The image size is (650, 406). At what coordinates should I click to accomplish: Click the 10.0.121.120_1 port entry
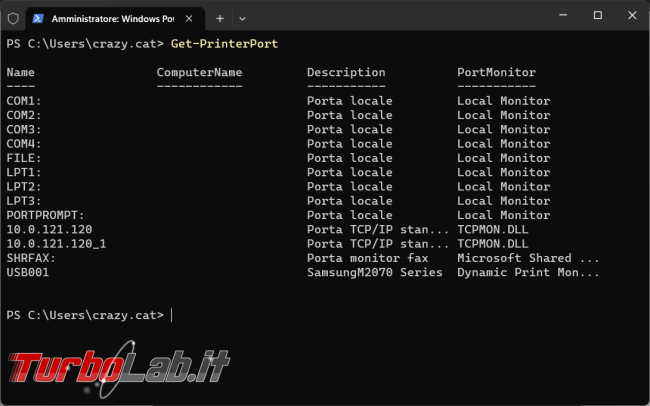[x=56, y=244]
